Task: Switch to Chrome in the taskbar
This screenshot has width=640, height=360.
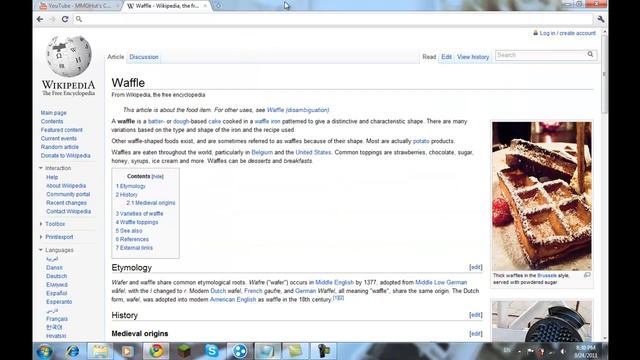Action: point(156,351)
